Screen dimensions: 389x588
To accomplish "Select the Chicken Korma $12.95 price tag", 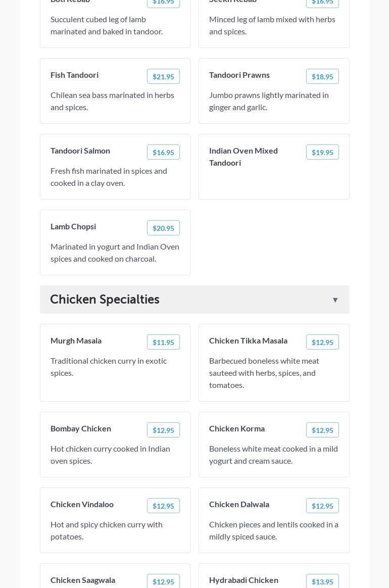I will click(322, 430).
